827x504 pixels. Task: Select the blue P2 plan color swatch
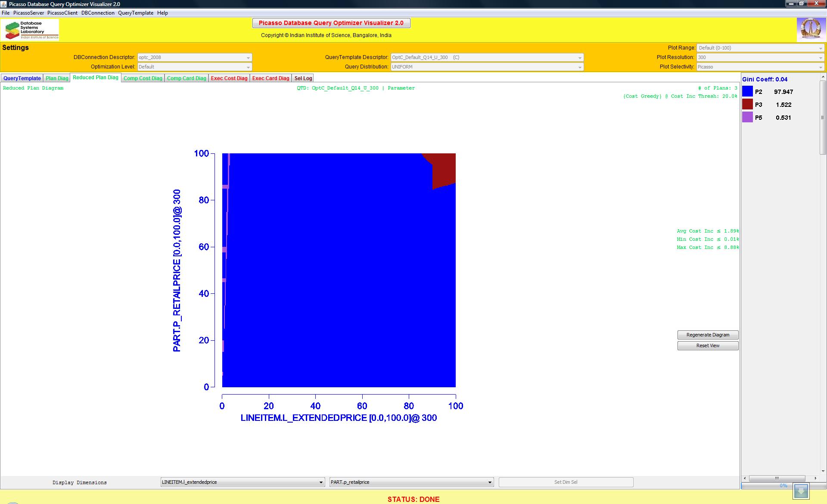click(x=747, y=91)
